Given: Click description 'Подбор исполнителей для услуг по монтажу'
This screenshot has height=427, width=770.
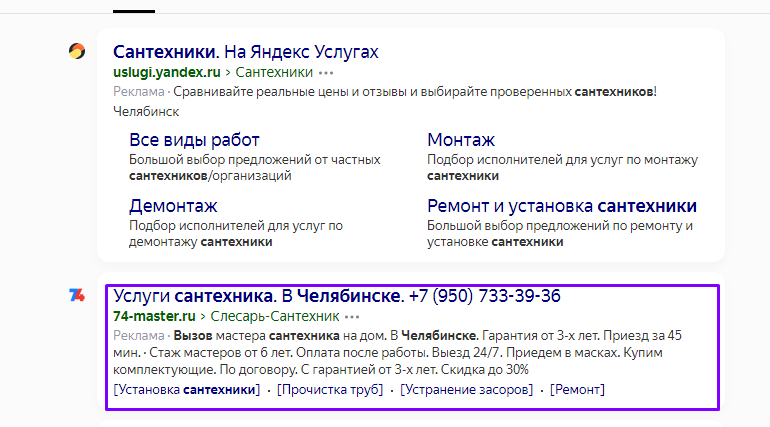Looking at the screenshot, I should click(562, 160).
